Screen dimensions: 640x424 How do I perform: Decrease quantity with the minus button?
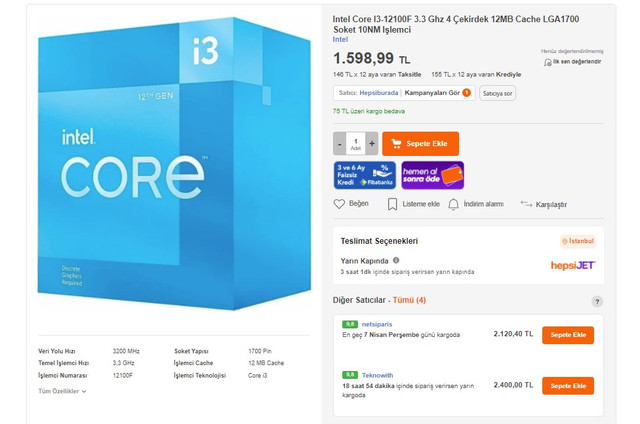coord(339,143)
